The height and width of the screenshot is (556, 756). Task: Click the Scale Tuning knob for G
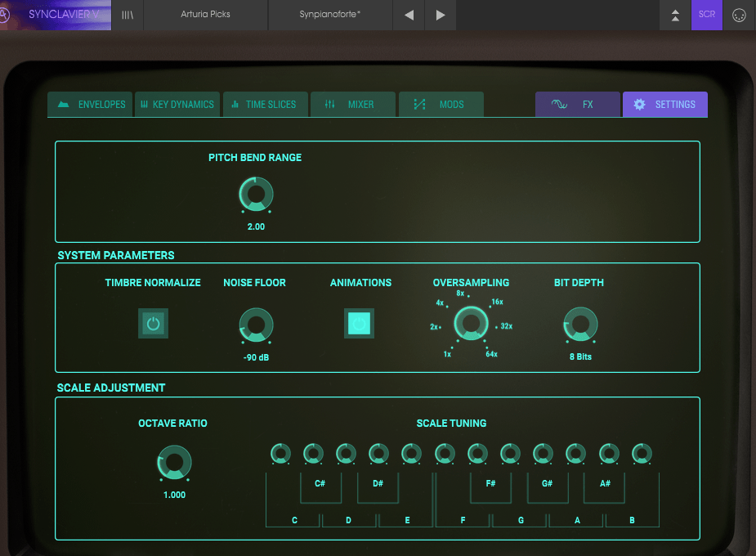click(510, 454)
